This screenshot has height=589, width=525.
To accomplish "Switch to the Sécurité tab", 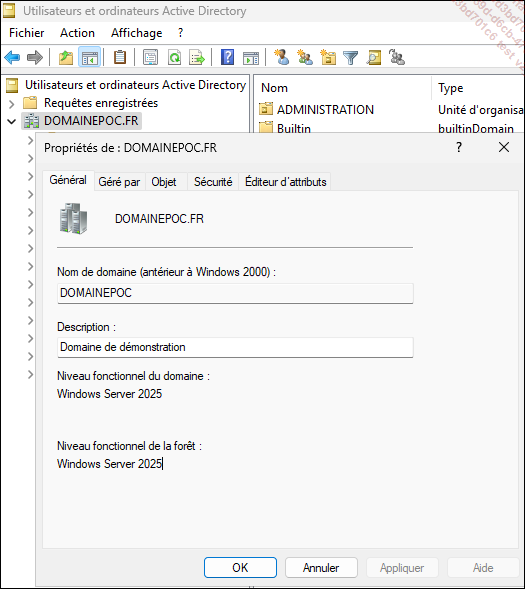I will (x=213, y=182).
